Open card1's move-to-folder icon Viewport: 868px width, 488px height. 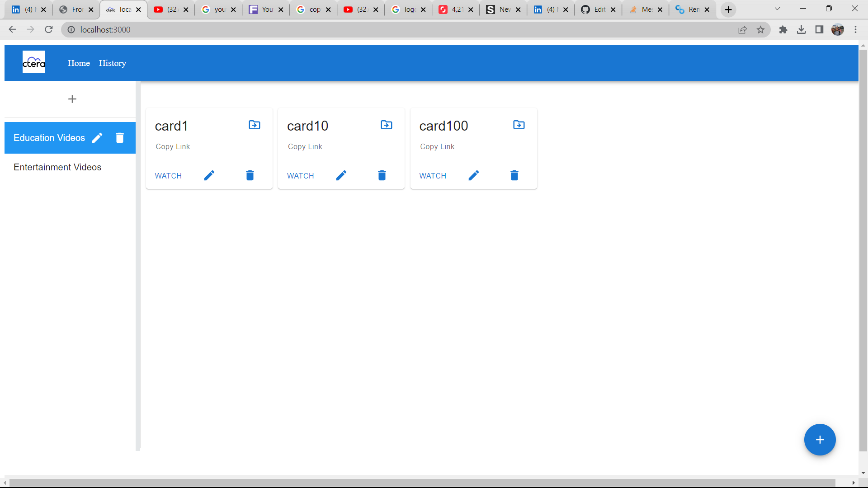coord(254,125)
